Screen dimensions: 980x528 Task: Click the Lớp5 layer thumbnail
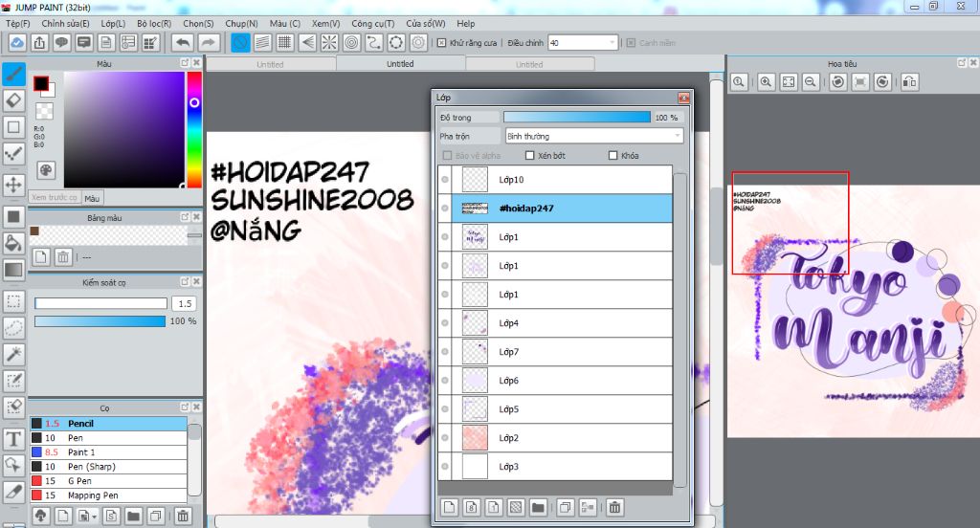coord(475,409)
